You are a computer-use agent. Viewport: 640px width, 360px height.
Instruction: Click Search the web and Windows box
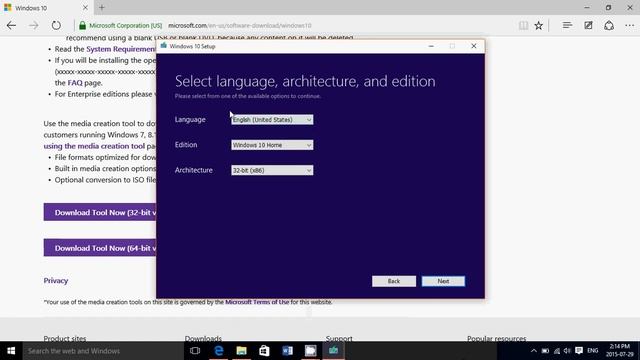[x=103, y=351]
